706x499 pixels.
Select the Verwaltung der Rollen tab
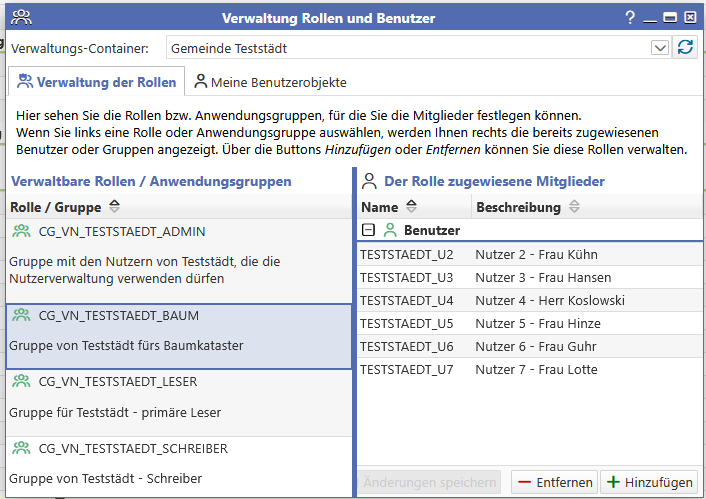coord(97,82)
